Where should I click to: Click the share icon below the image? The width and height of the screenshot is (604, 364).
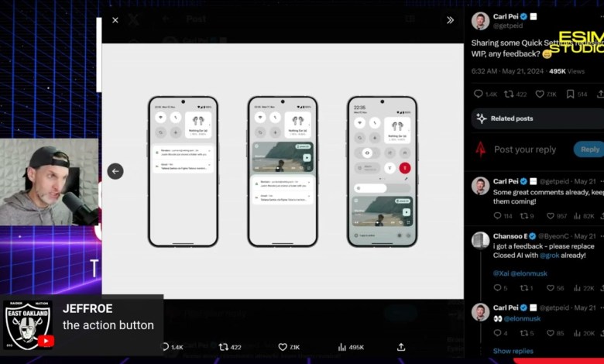[x=400, y=347]
